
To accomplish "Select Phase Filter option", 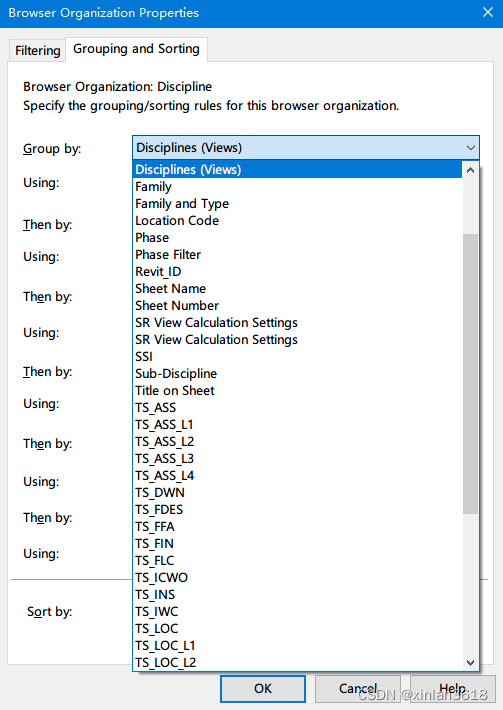I will (x=297, y=254).
